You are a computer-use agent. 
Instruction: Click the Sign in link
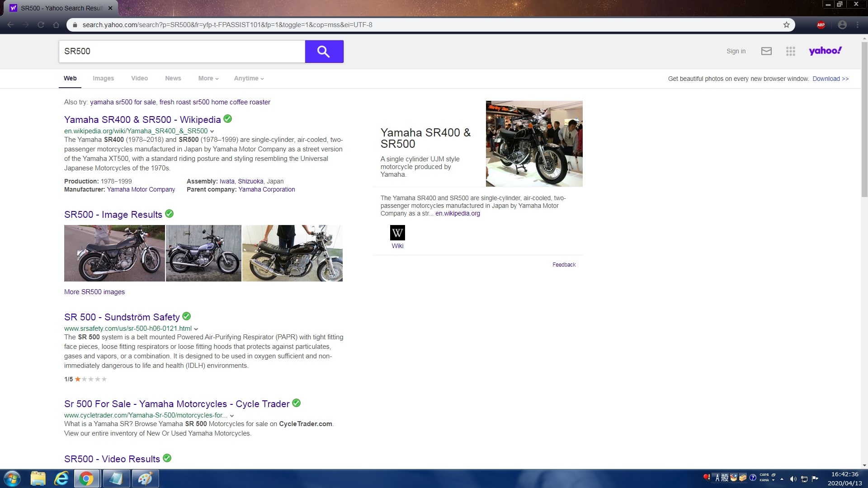(x=736, y=51)
